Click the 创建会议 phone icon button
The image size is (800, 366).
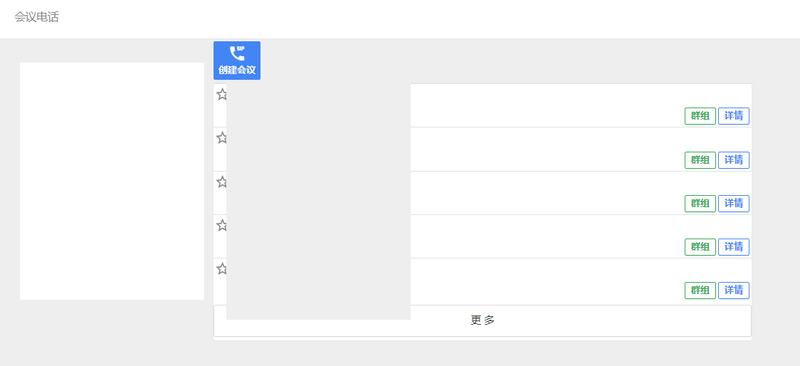[237, 61]
